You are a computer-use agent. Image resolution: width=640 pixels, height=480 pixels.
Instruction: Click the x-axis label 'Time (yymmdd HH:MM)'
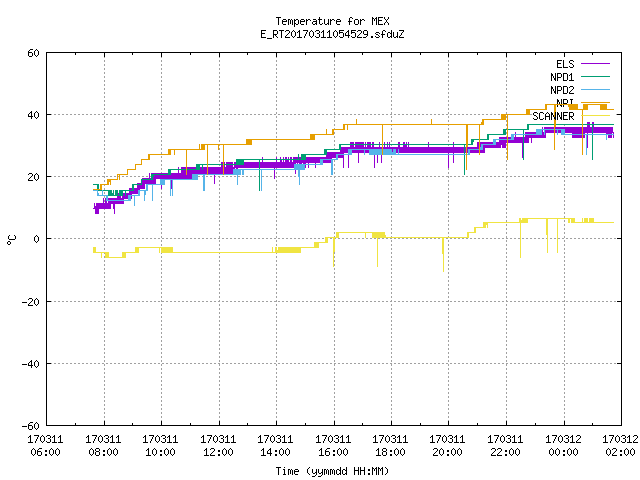click(x=332, y=471)
